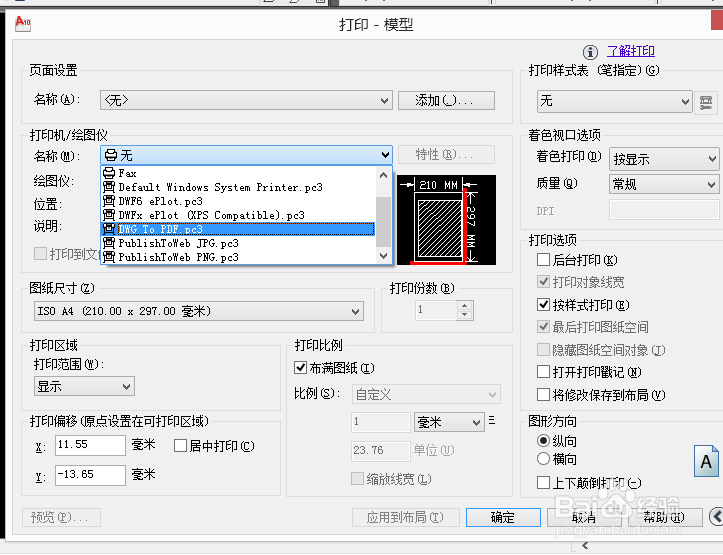This screenshot has height=555, width=723.
Task: Confirm with the 确定 button
Action: [503, 517]
